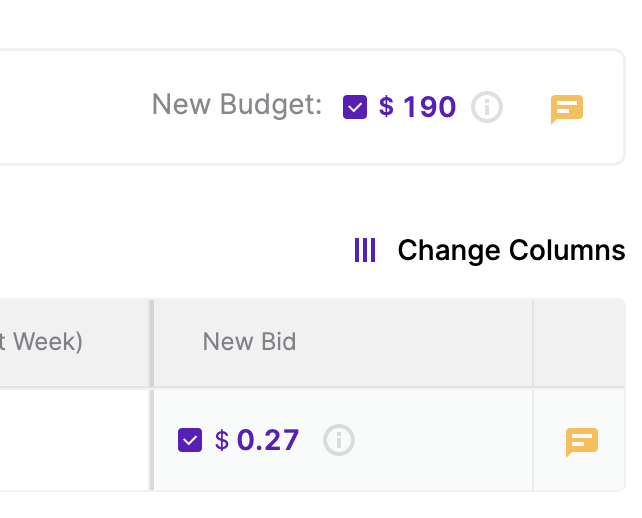Click the dollar sign before 190
This screenshot has height=518, width=642.
387,106
